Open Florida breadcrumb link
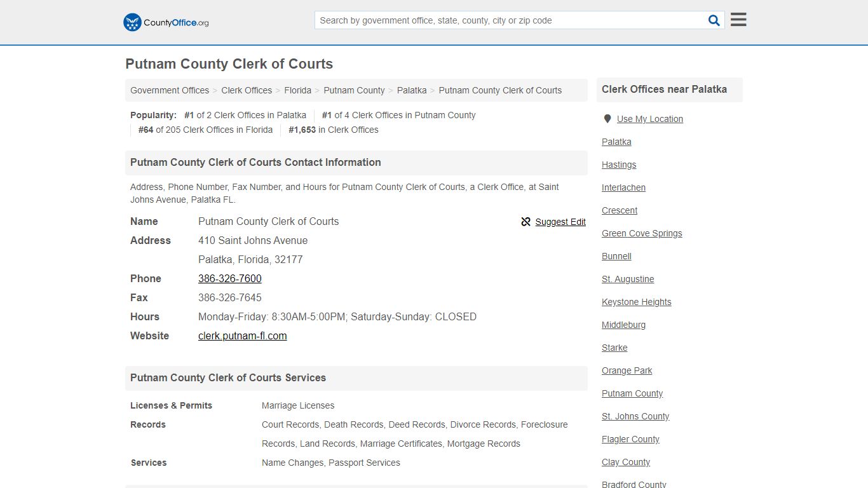The width and height of the screenshot is (868, 488). 297,90
